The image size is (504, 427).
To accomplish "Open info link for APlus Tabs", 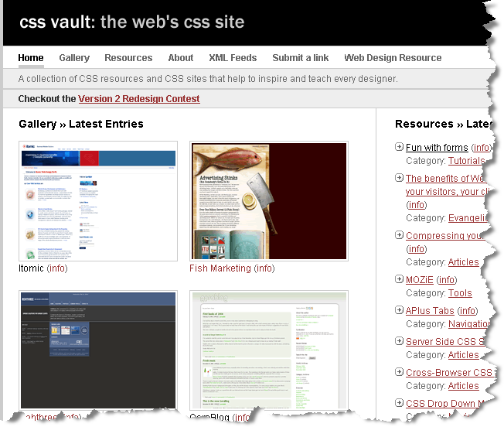I will [x=468, y=311].
